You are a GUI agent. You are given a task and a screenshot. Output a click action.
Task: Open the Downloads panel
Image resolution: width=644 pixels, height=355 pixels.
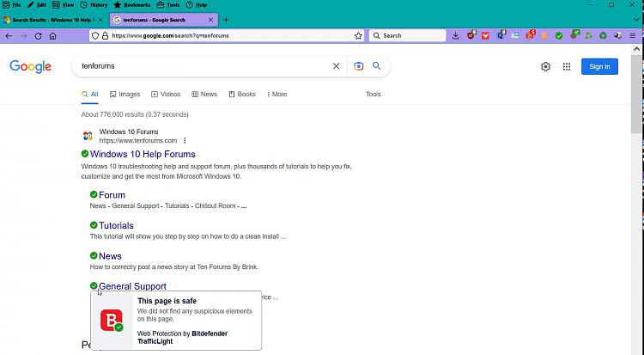[x=455, y=36]
